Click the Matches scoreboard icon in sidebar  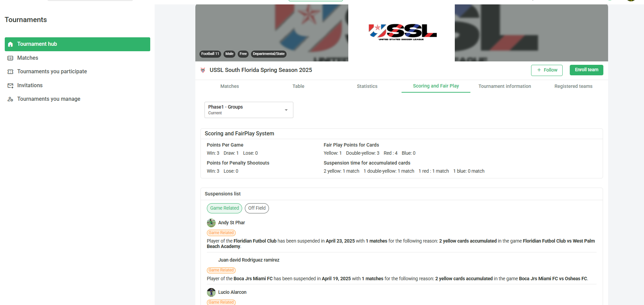point(11,58)
